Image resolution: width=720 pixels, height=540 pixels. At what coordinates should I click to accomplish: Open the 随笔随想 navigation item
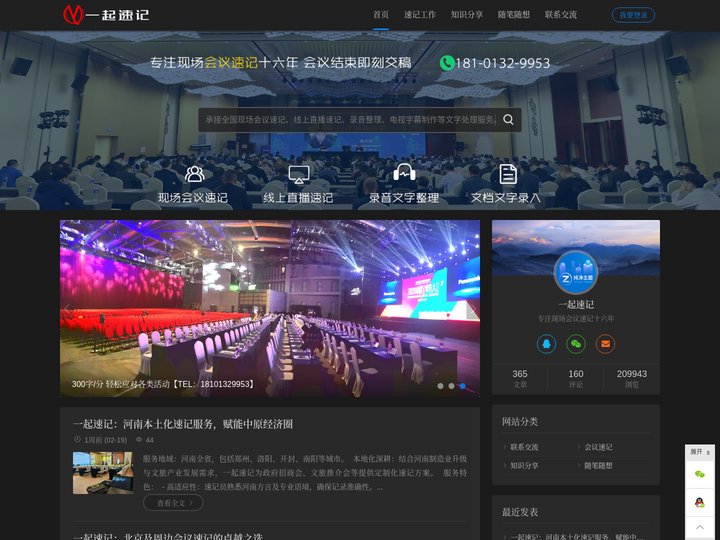click(513, 15)
